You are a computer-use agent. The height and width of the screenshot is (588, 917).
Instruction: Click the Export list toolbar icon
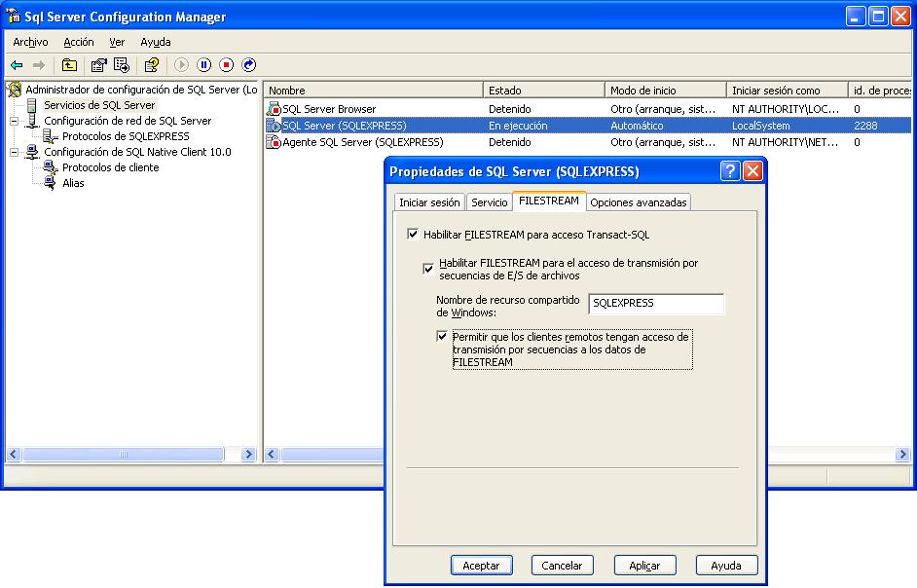pyautogui.click(x=122, y=65)
